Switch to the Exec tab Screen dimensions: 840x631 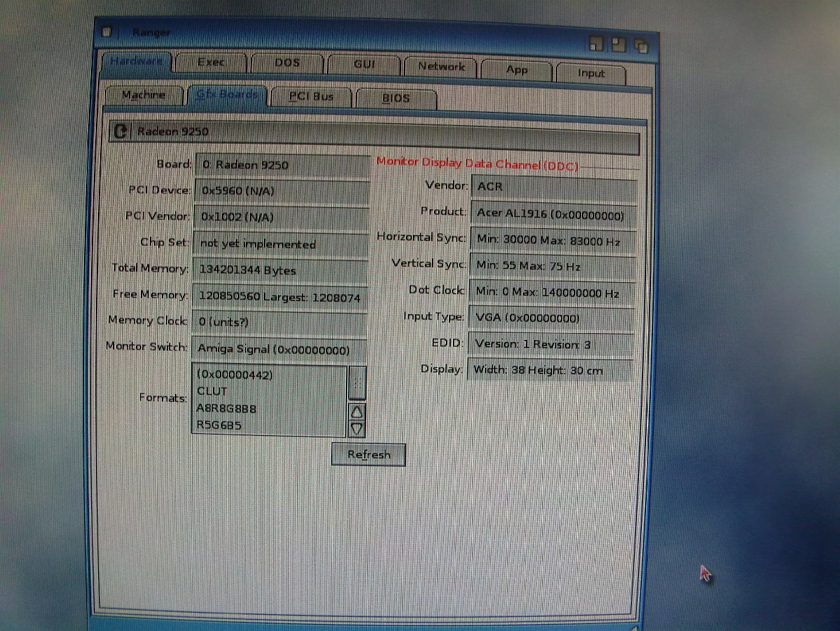pos(211,62)
